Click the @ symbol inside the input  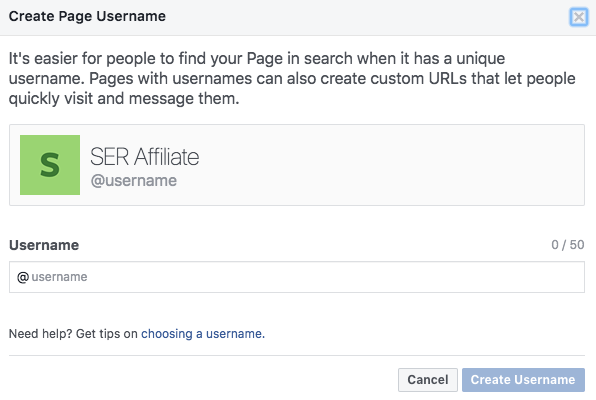pos(23,277)
